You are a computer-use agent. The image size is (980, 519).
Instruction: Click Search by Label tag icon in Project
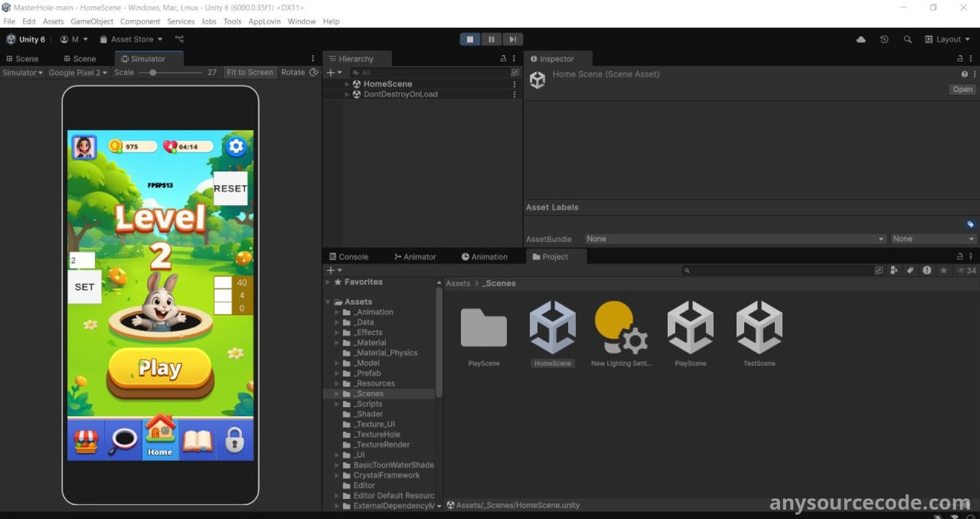[x=910, y=271]
